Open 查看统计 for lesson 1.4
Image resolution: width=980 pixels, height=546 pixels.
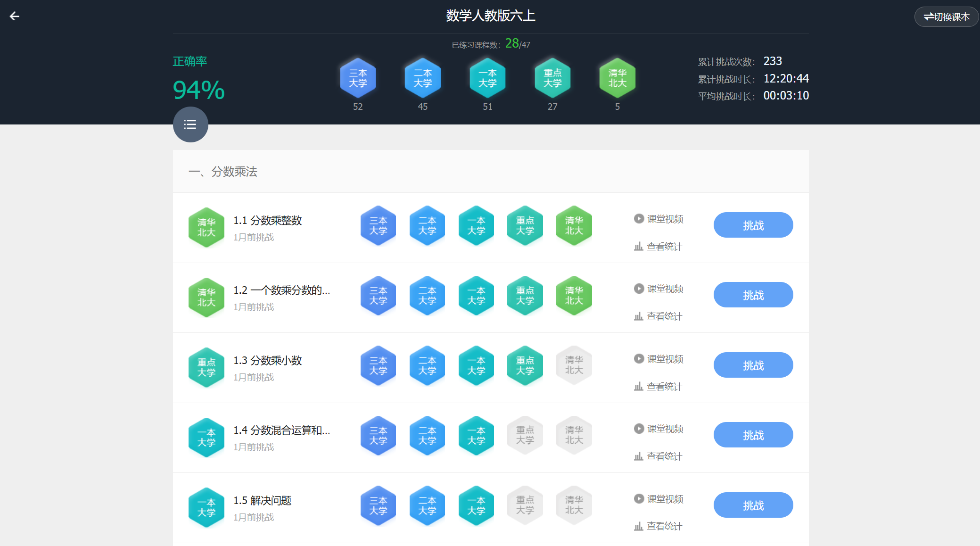658,456
